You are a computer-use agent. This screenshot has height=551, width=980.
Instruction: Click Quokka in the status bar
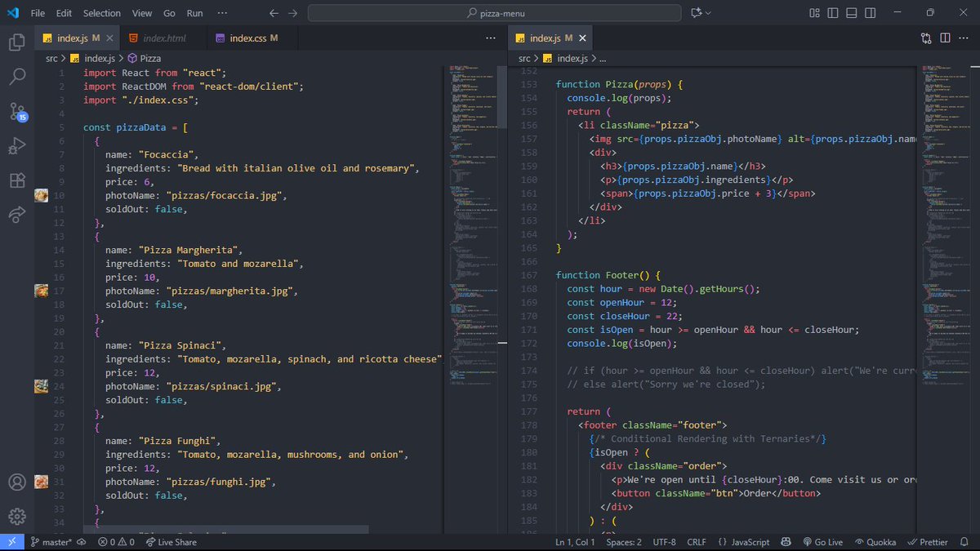(x=874, y=542)
